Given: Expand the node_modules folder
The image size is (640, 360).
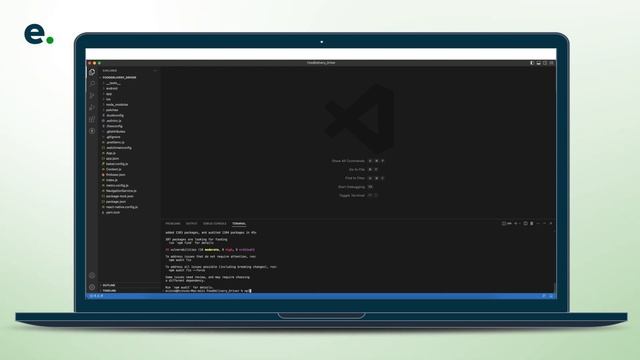Looking at the screenshot, I should 117,104.
